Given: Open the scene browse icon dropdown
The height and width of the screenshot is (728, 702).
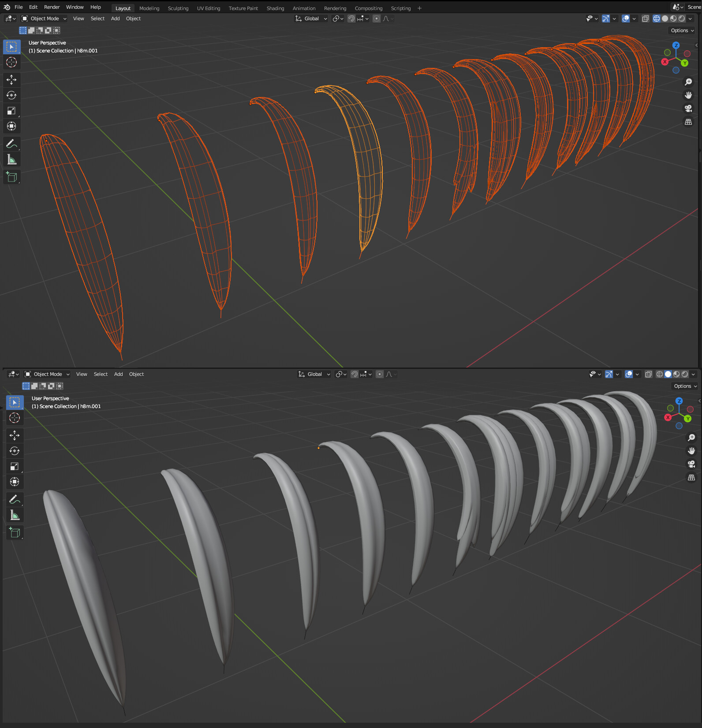Looking at the screenshot, I should (678, 7).
